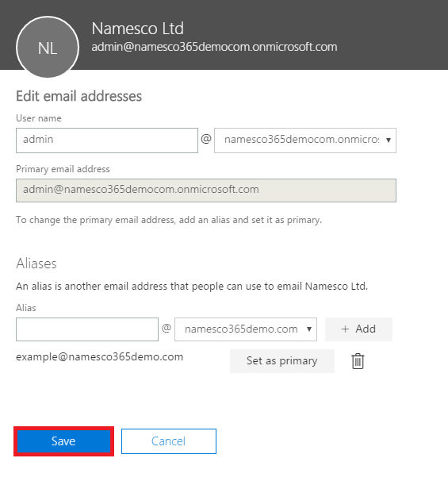Cancel editing email addresses
448x485 pixels.
coord(169,441)
